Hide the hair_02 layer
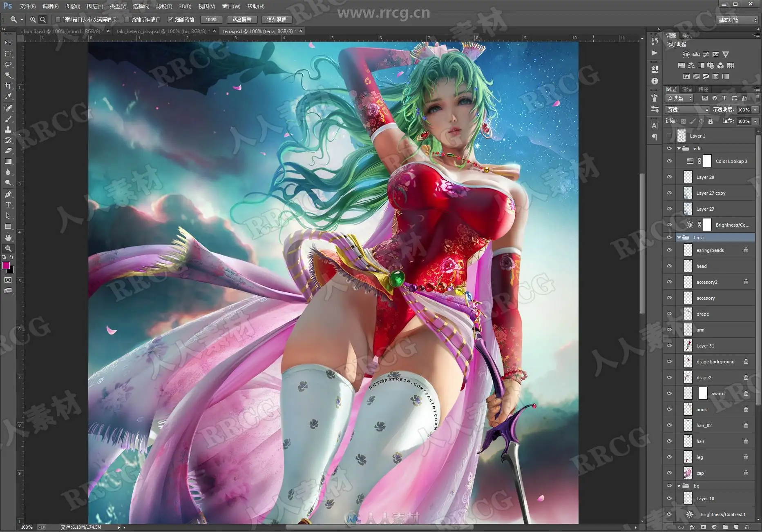762x532 pixels. 669,425
